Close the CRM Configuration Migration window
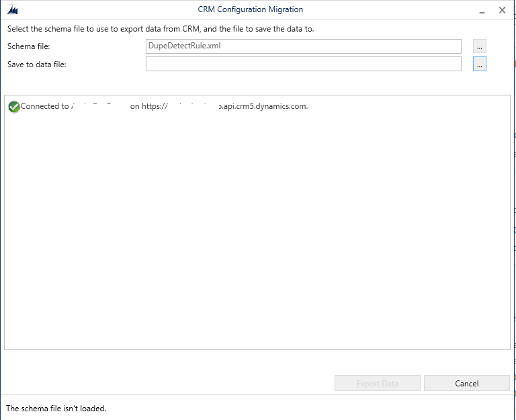This screenshot has height=420, width=516. pos(502,10)
